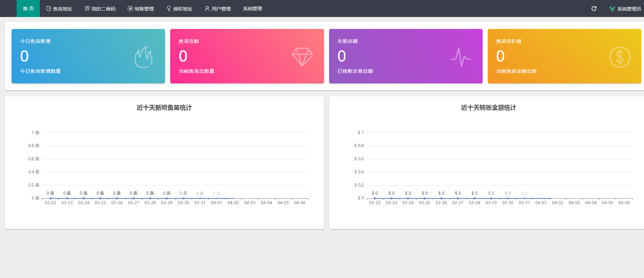Click the dollar coin icon on orange card
Image resolution: width=644 pixels, height=278 pixels.
(x=619, y=57)
